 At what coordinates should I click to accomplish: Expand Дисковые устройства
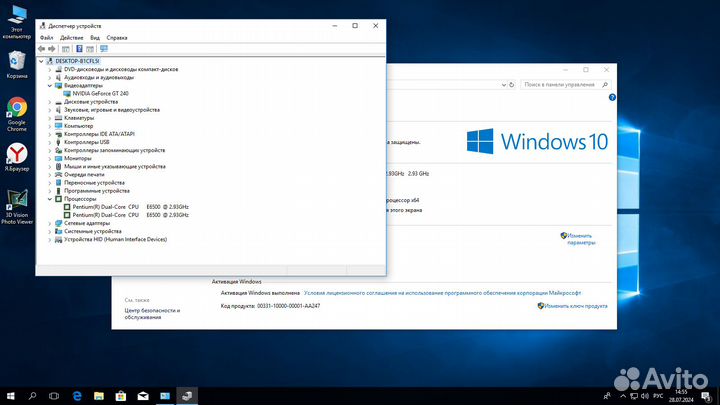[50, 102]
